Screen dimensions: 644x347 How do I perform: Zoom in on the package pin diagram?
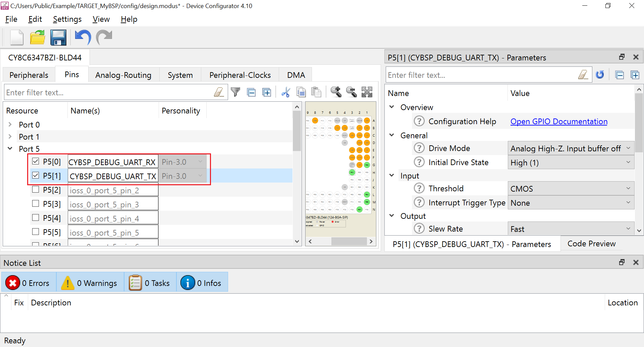[x=336, y=92]
